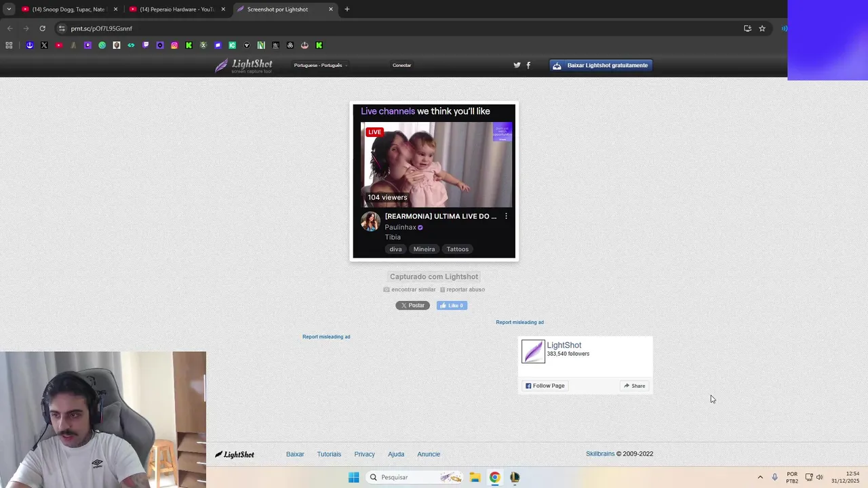Click reportar abuso link
This screenshot has width=868, height=488.
coord(462,289)
